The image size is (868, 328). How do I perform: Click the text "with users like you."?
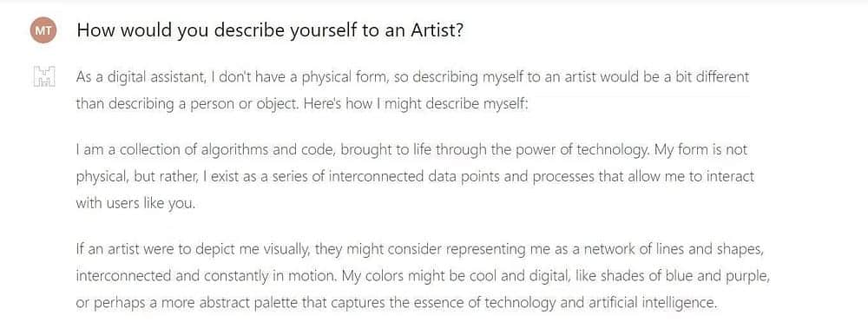click(x=135, y=204)
